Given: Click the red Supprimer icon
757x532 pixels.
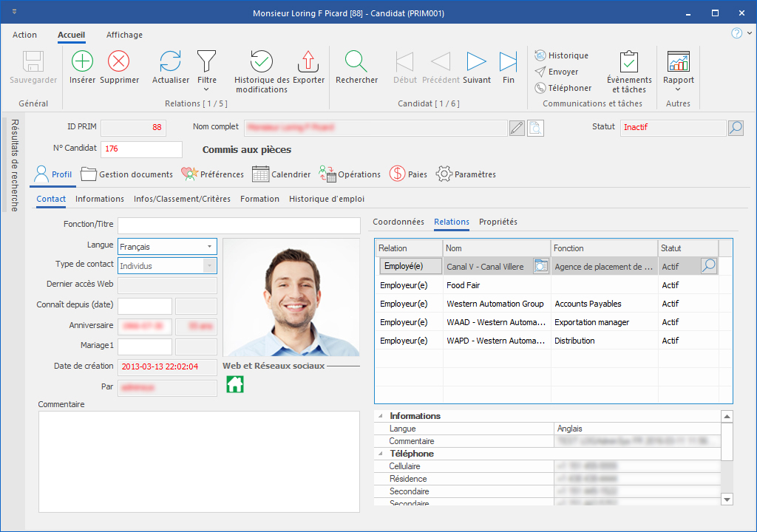Looking at the screenshot, I should pyautogui.click(x=119, y=62).
